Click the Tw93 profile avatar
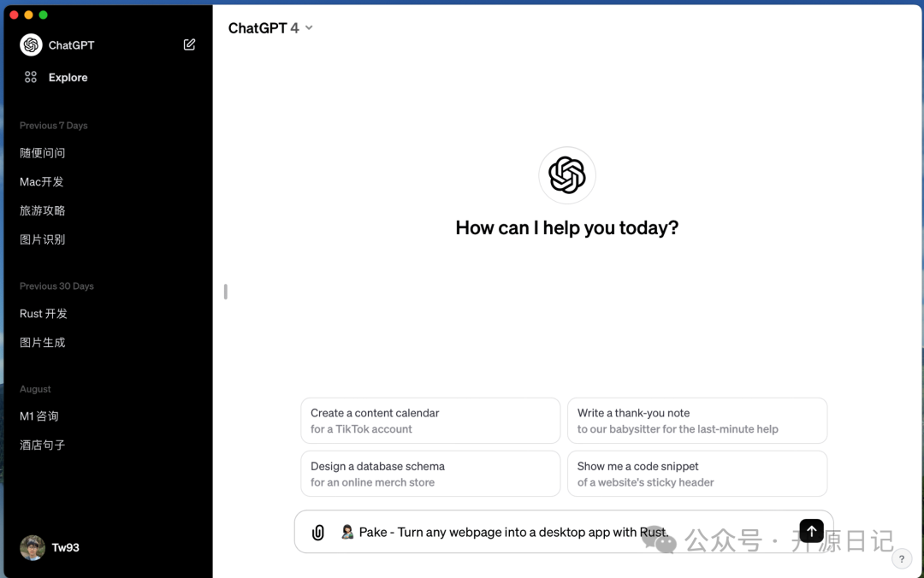Image resolution: width=924 pixels, height=578 pixels. tap(33, 547)
